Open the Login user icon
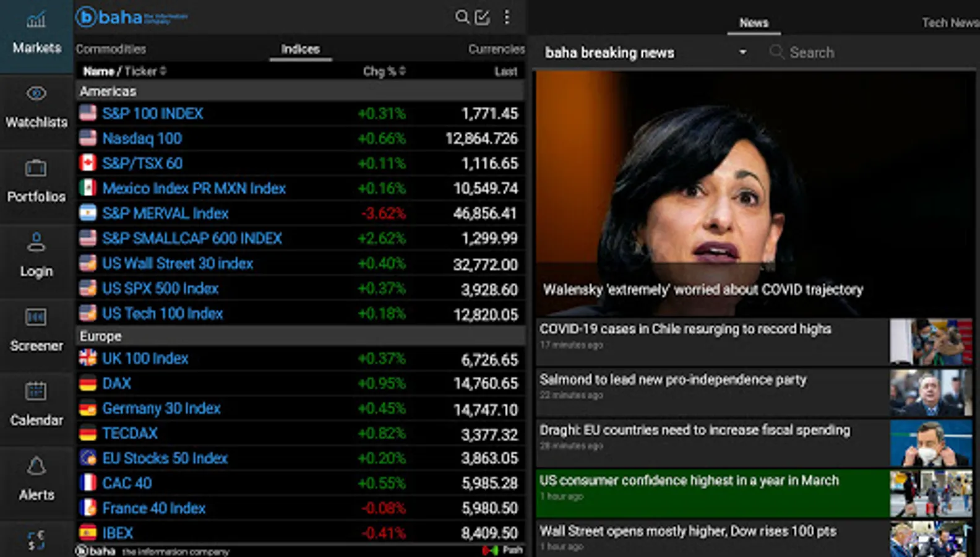Viewport: 980px width, 557px height. [37, 242]
